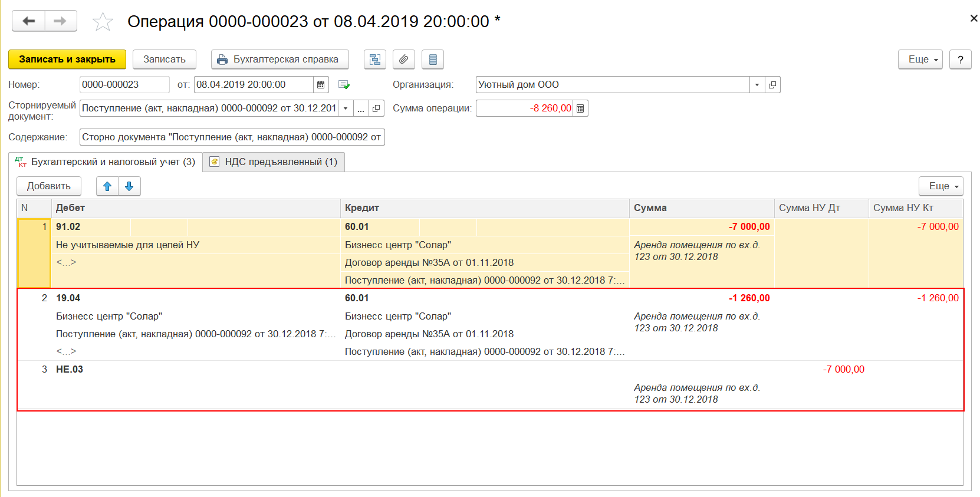Click the Записать и закрыть button
This screenshot has height=497, width=980.
pos(67,60)
